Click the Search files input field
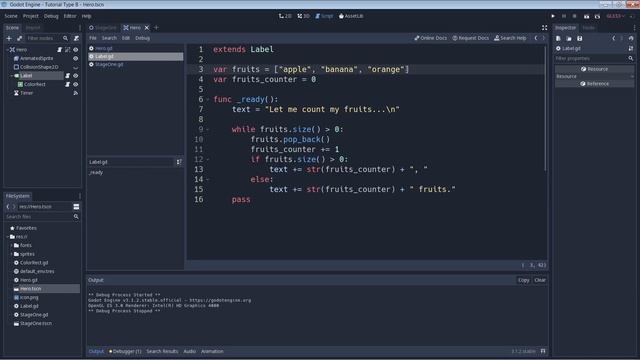640x360 pixels. click(42, 217)
